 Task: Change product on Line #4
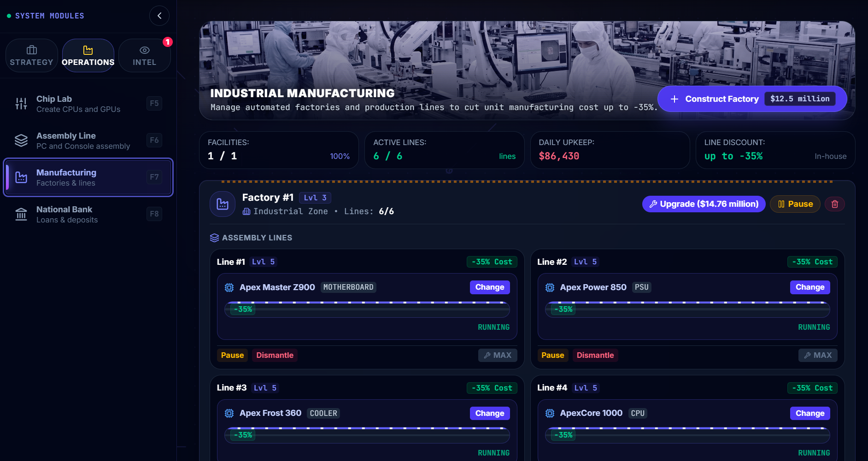point(810,413)
